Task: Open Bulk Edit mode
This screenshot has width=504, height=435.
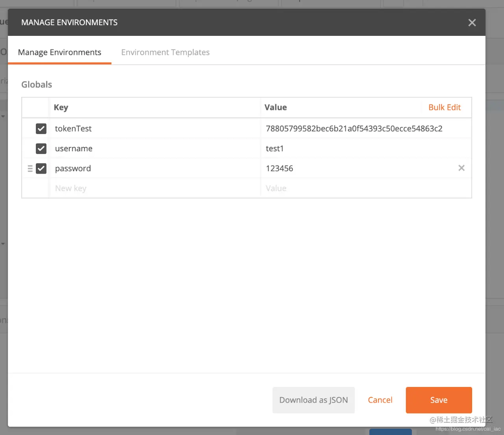Action: 445,108
